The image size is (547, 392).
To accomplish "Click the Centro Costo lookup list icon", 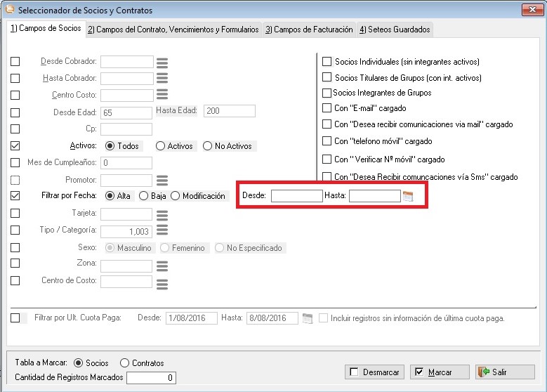I will coord(162,95).
